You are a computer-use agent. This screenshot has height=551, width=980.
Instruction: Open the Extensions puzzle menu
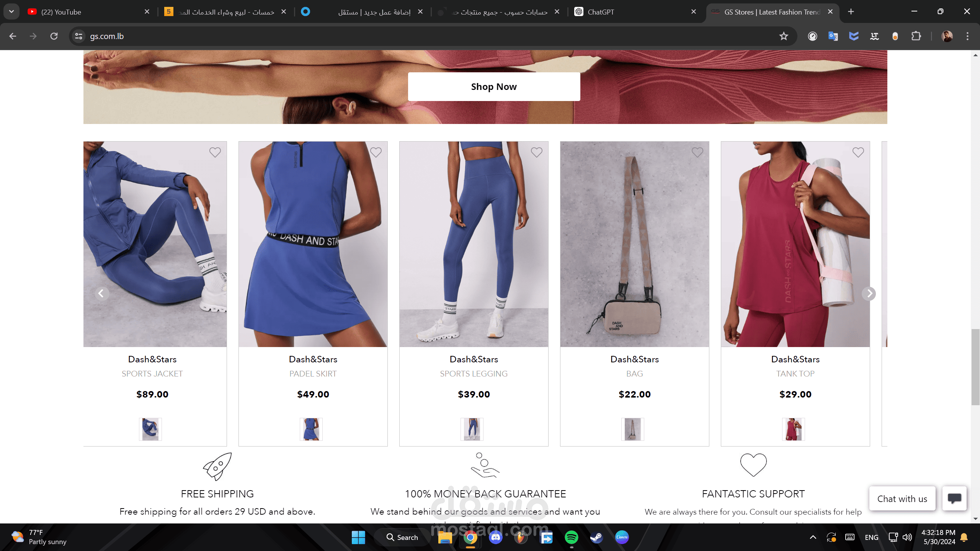(x=916, y=36)
